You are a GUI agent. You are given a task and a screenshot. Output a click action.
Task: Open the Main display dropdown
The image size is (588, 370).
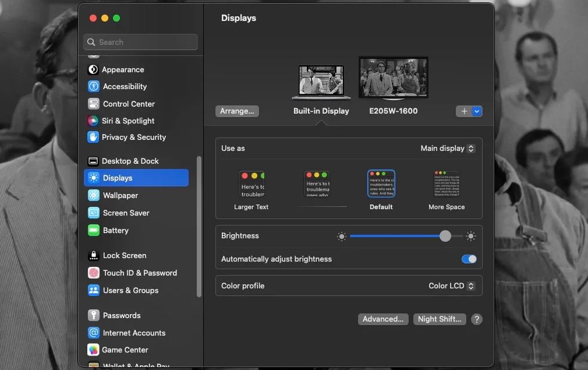coord(447,148)
